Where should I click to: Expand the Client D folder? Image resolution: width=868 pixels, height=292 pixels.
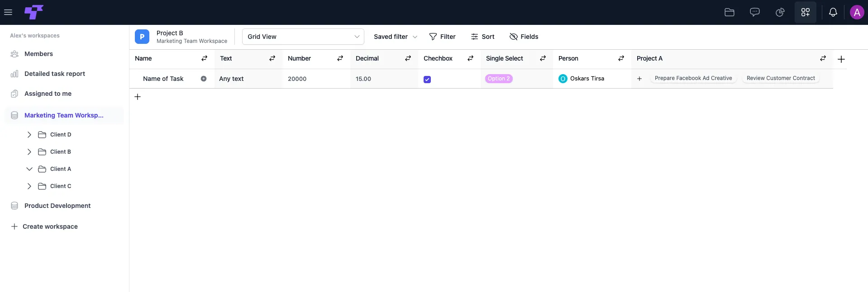[x=29, y=135]
